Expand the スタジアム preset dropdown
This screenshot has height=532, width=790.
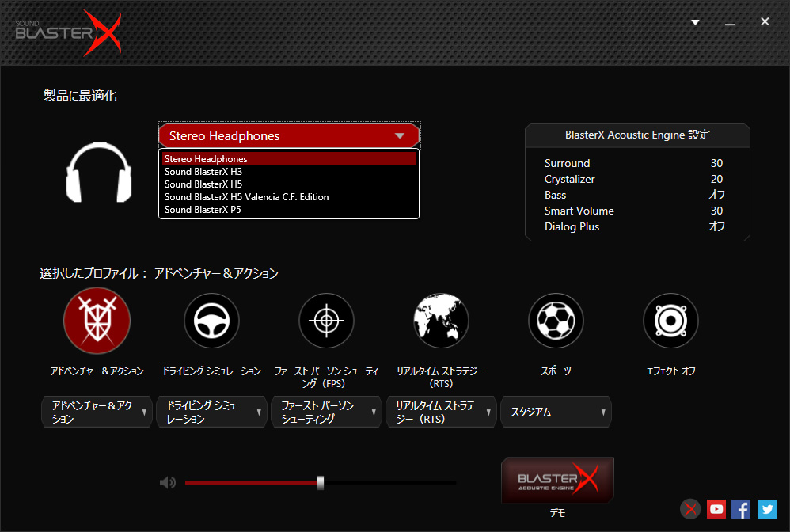556,412
